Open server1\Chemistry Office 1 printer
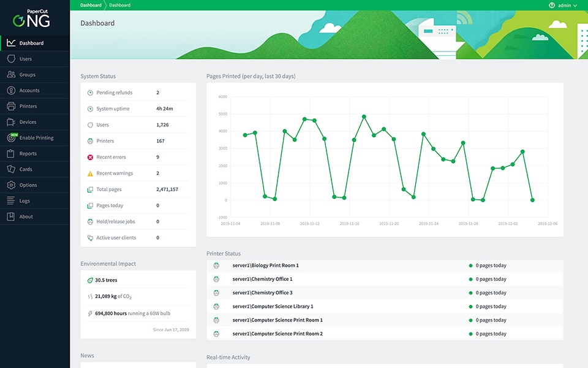This screenshot has width=588, height=368. pos(262,279)
